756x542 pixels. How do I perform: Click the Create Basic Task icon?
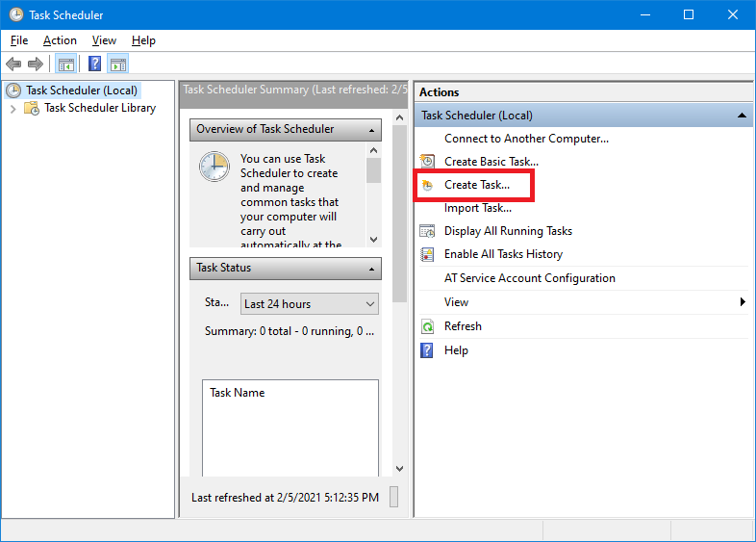[427, 161]
